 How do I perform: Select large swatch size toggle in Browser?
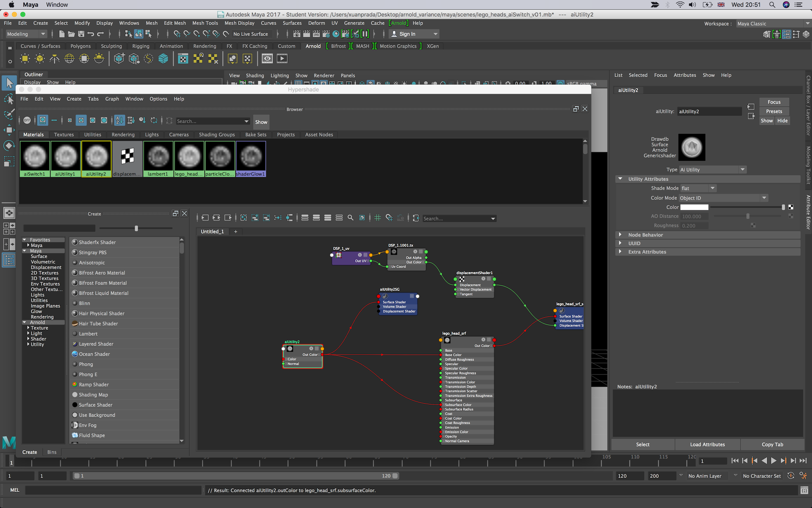pos(93,121)
